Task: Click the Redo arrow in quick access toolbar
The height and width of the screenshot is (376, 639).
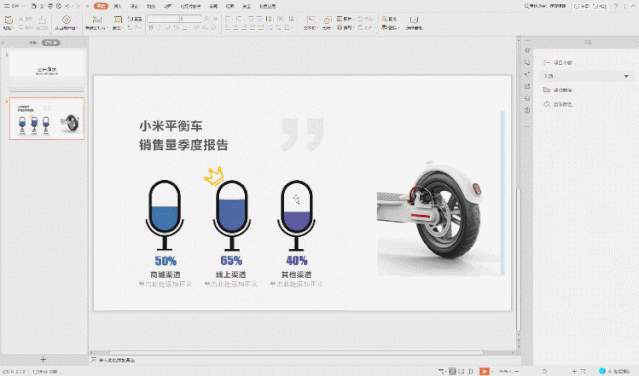Action: (x=78, y=6)
